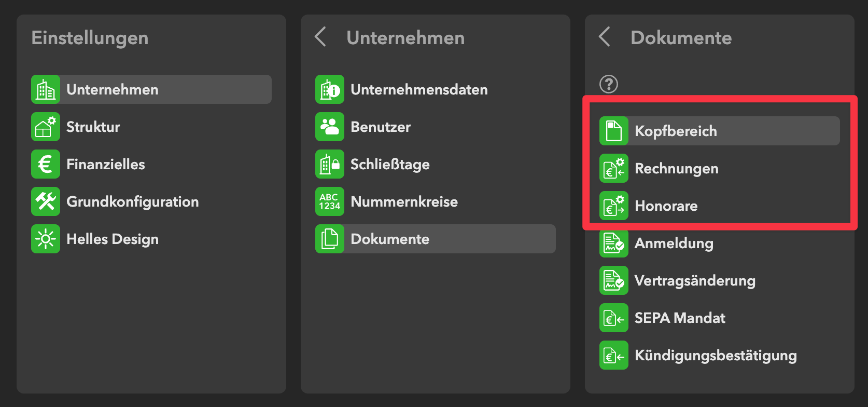This screenshot has height=407, width=868.
Task: Click the Nummernkreise ABC 1234 icon
Action: point(330,201)
